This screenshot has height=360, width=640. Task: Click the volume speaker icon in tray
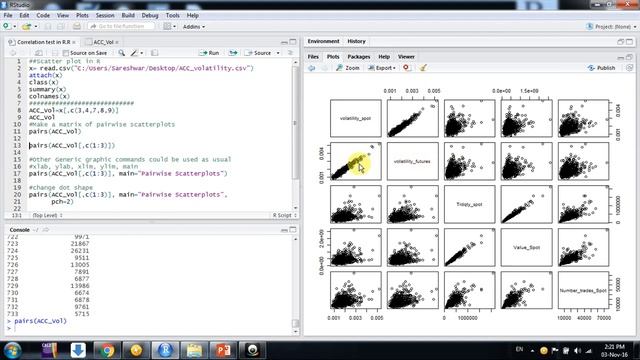577,350
